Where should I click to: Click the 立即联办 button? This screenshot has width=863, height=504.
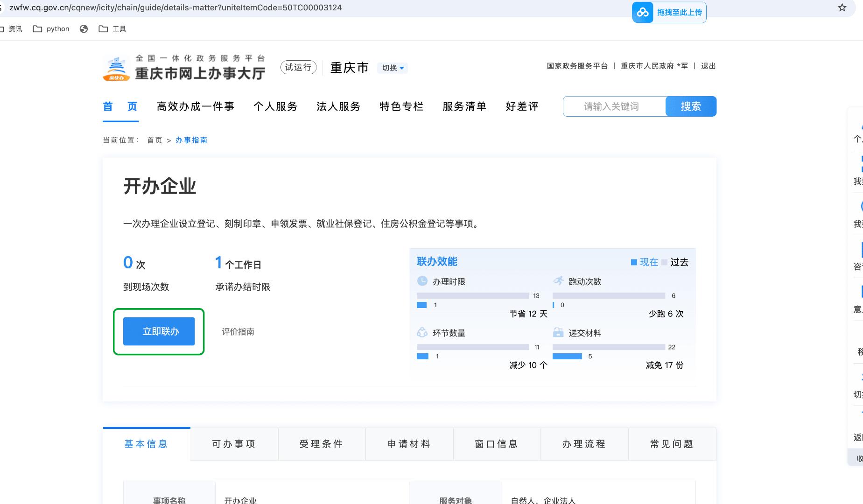[x=159, y=331]
